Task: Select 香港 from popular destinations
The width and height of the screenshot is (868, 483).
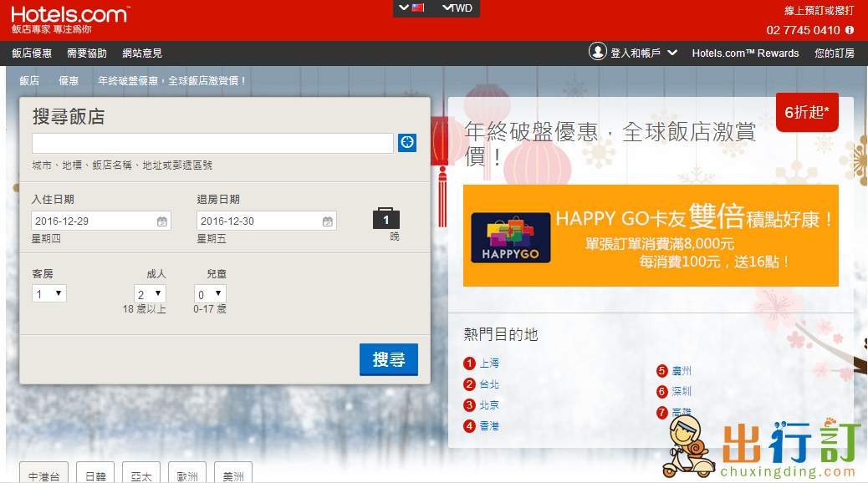Action: pyautogui.click(x=489, y=426)
